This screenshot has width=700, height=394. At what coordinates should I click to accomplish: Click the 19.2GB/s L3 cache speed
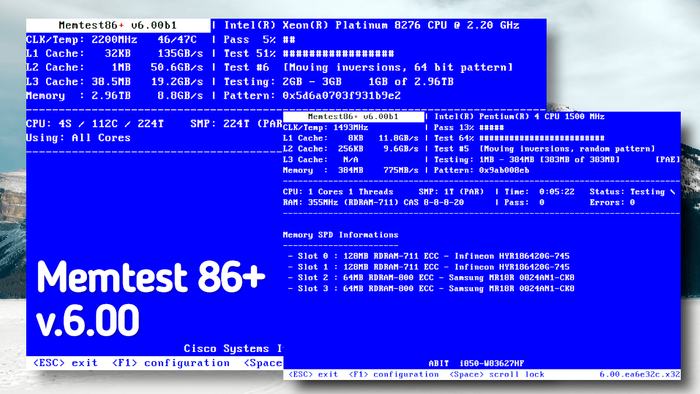[x=177, y=82]
